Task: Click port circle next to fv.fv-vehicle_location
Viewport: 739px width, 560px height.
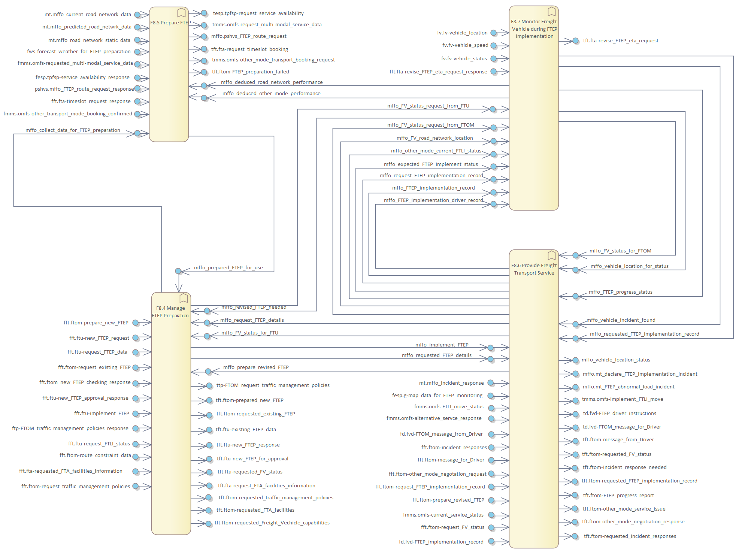Action: [494, 33]
